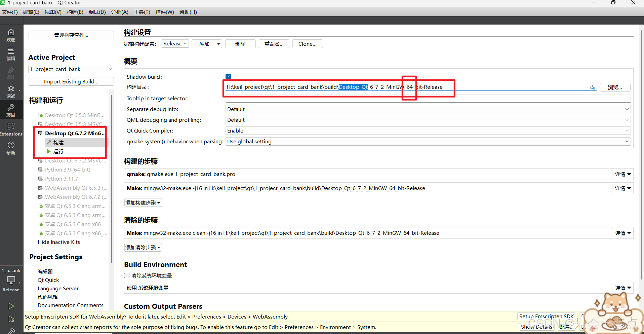Switch to the Debug (调试) mode

point(11,91)
